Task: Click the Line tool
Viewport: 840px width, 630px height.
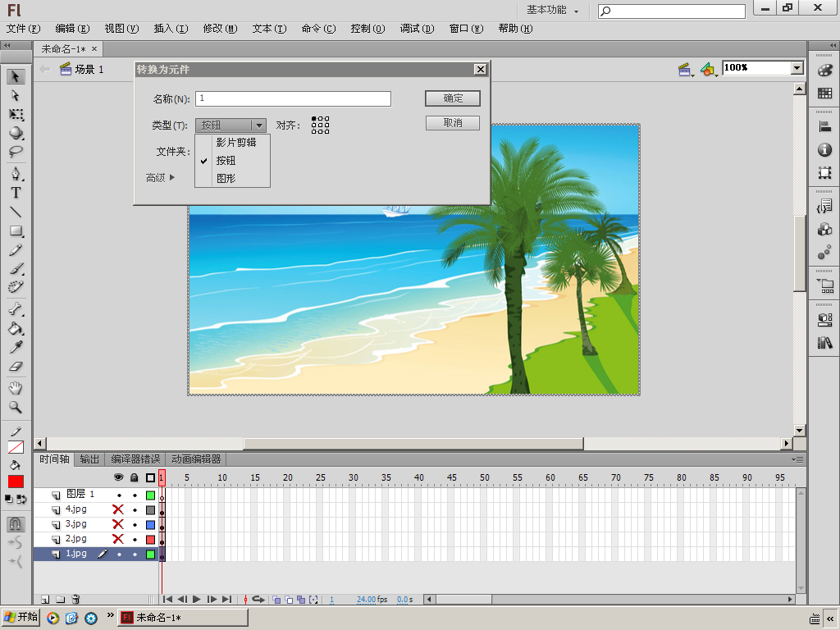Action: 16,212
